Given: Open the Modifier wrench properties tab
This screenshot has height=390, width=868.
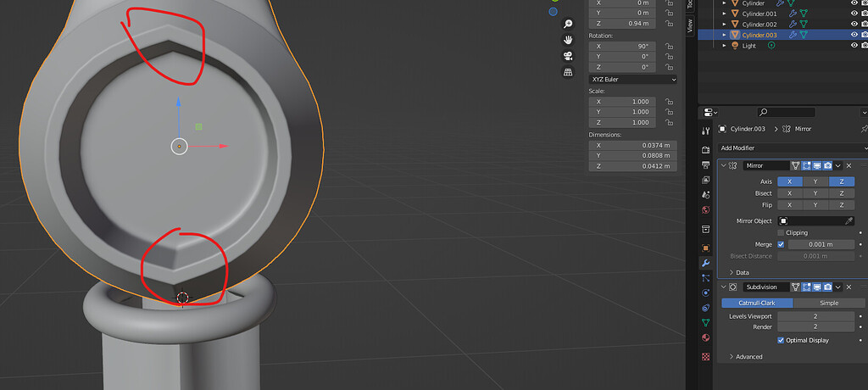Looking at the screenshot, I should coord(705,263).
